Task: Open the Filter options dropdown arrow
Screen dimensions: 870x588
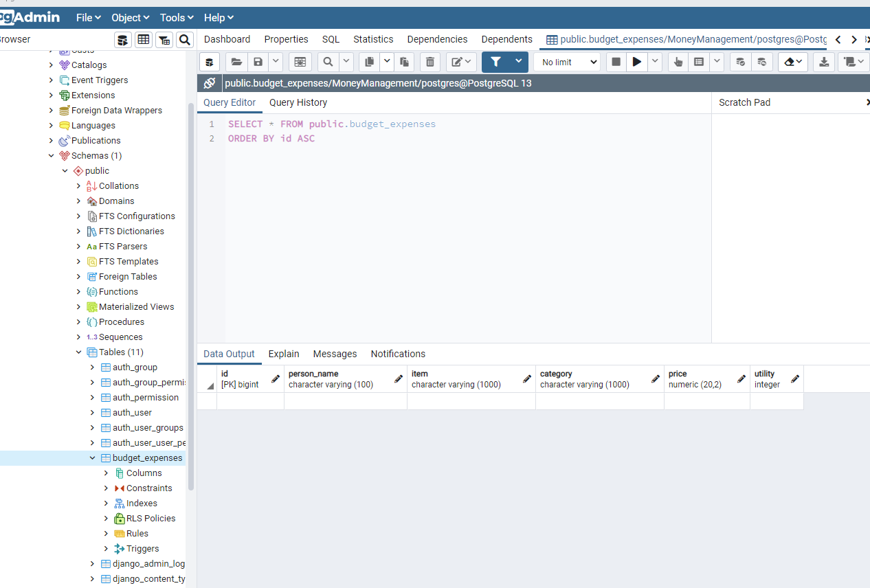Action: [x=519, y=61]
